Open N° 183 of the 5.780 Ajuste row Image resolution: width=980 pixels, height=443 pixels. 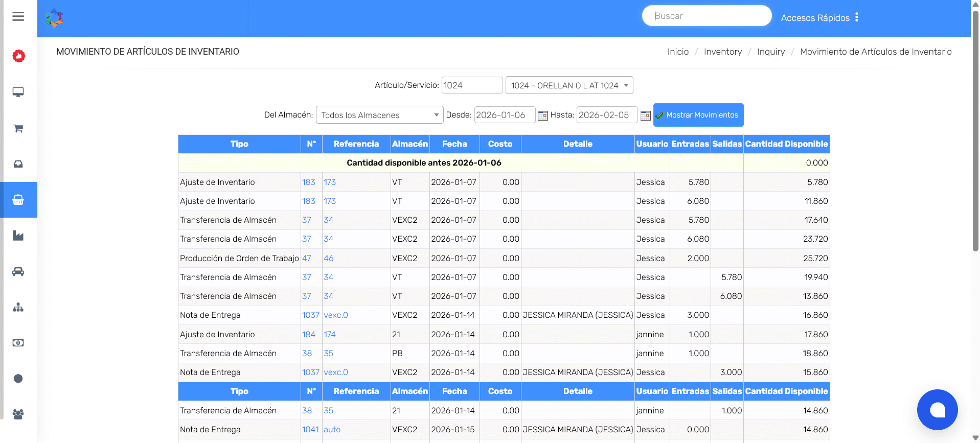(x=309, y=182)
